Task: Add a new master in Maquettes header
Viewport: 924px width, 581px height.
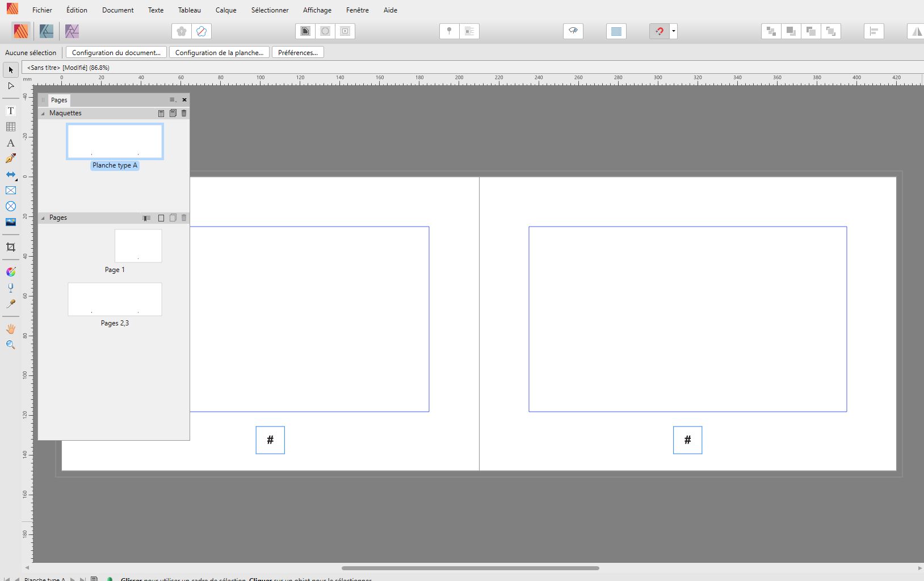Action: coord(161,114)
